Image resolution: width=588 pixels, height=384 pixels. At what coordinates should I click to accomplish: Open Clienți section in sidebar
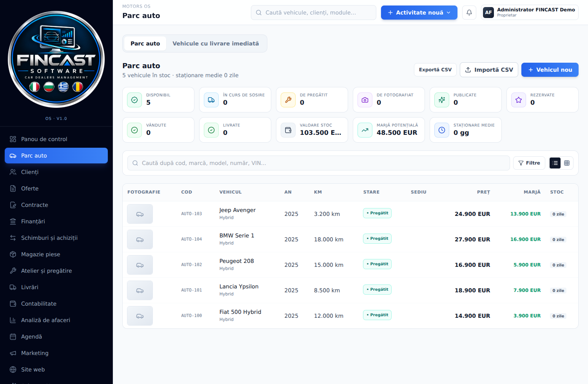click(56, 172)
